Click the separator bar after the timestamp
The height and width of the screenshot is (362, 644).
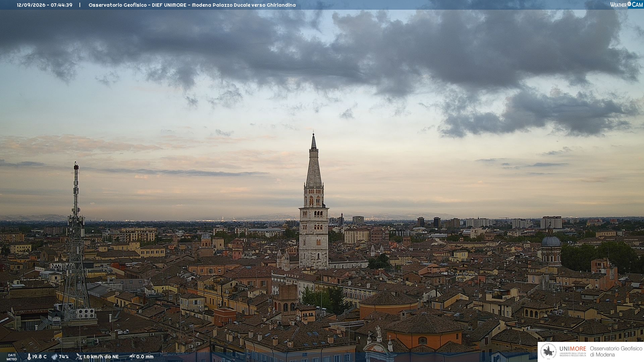(x=80, y=5)
